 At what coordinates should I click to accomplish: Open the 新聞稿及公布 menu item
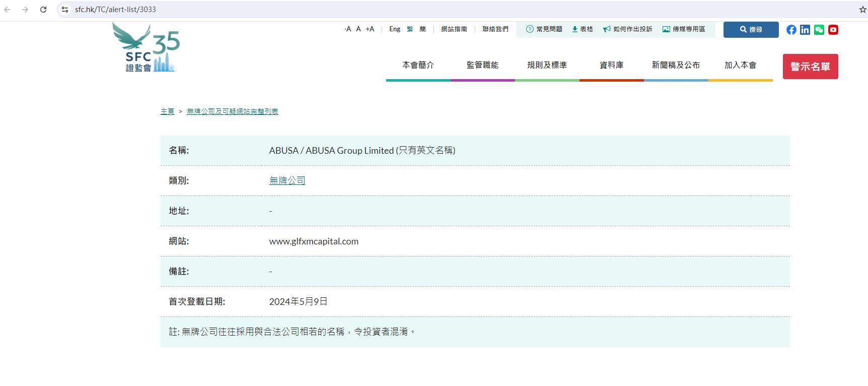pos(676,65)
